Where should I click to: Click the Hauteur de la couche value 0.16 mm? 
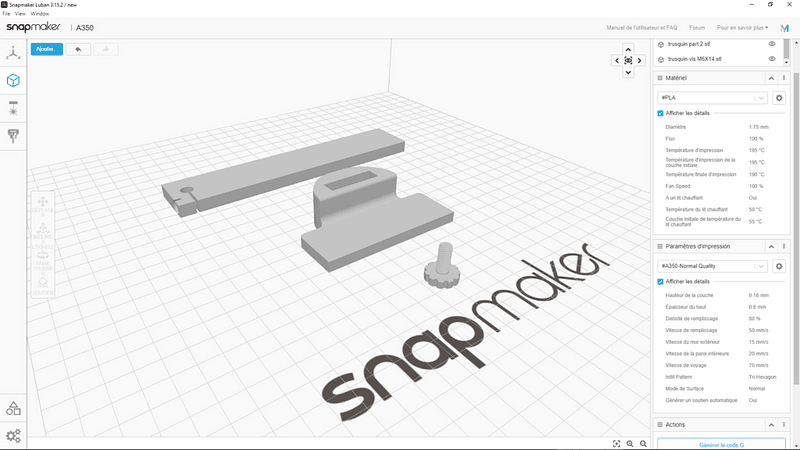coord(759,295)
